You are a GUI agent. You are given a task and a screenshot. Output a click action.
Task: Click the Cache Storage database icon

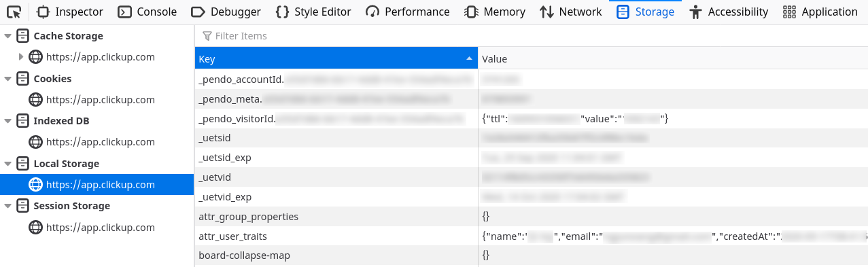pyautogui.click(x=22, y=36)
